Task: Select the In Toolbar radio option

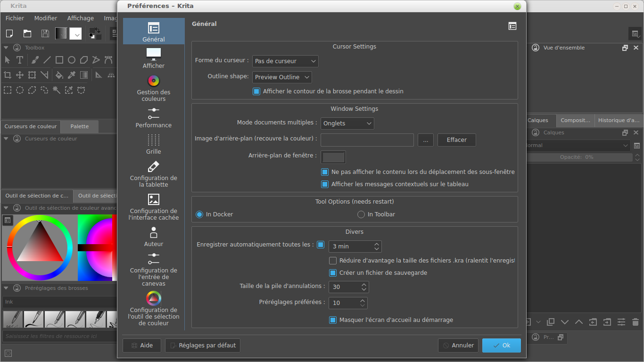Action: pos(361,214)
